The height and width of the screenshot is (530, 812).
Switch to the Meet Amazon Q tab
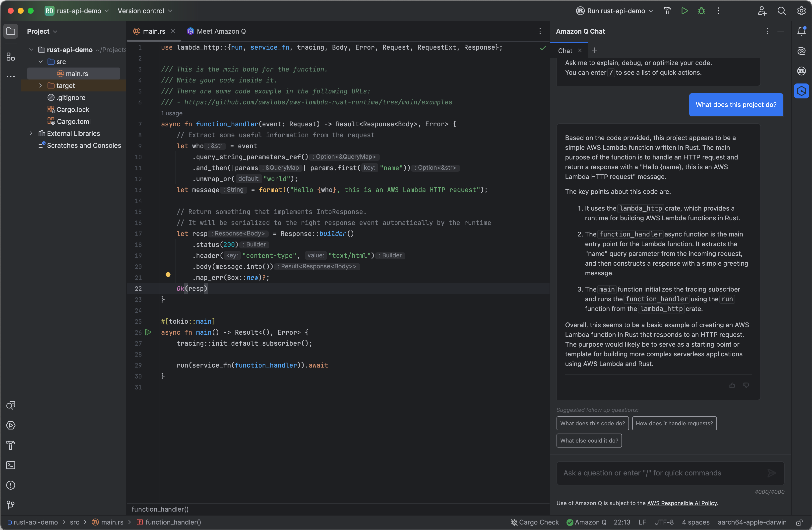(x=216, y=31)
